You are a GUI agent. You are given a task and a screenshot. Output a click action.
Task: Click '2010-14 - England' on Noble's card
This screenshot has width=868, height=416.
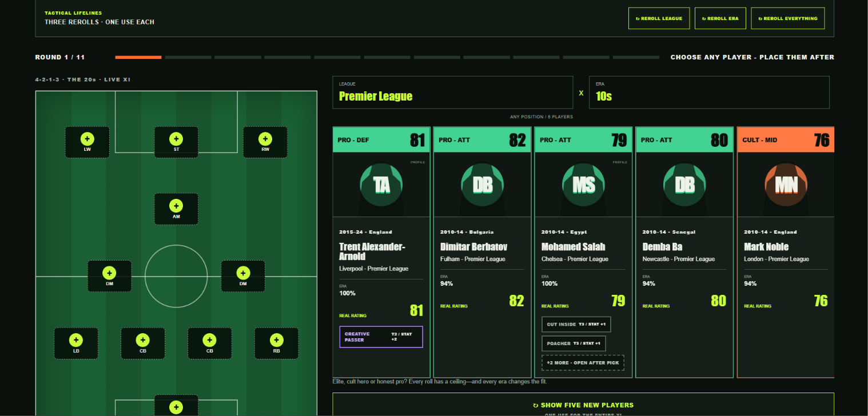click(770, 232)
